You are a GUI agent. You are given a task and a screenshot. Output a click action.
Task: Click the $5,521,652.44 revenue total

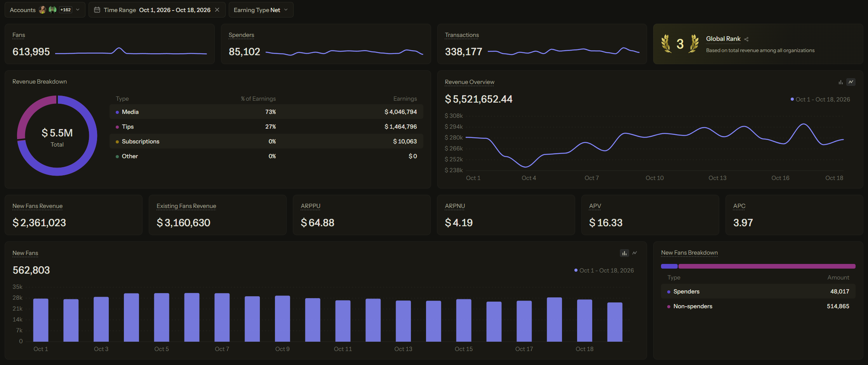coord(478,100)
